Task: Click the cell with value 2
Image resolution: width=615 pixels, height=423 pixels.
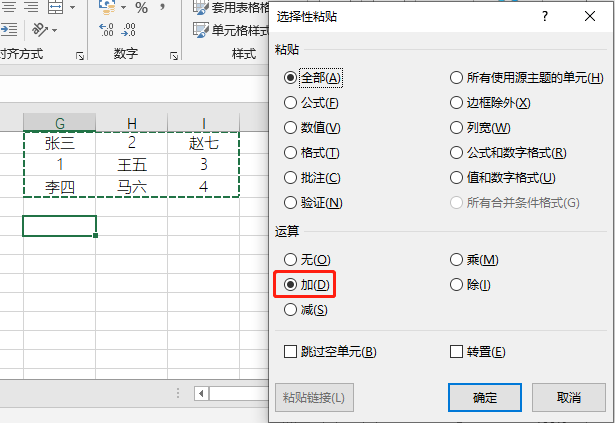Action: pyautogui.click(x=131, y=143)
